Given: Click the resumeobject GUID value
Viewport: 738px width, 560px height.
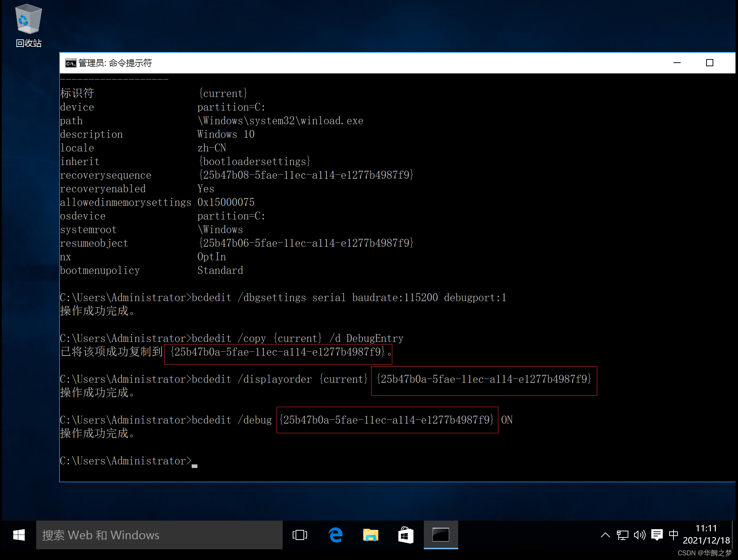Looking at the screenshot, I should pos(306,243).
